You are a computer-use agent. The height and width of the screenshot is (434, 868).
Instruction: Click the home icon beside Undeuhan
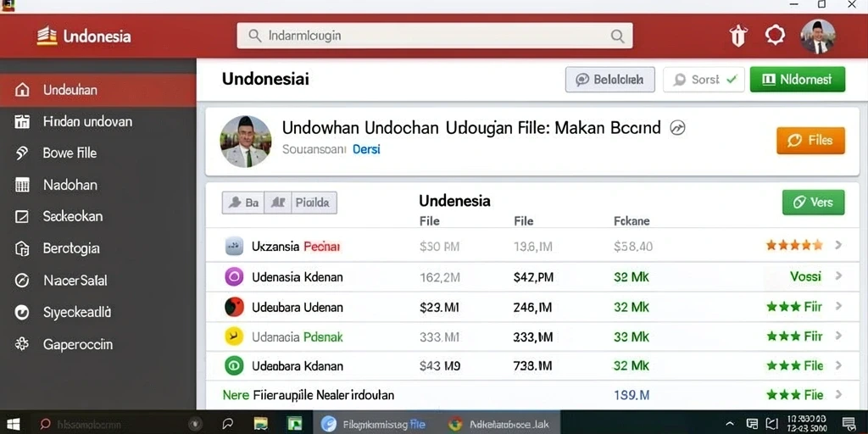click(x=22, y=90)
